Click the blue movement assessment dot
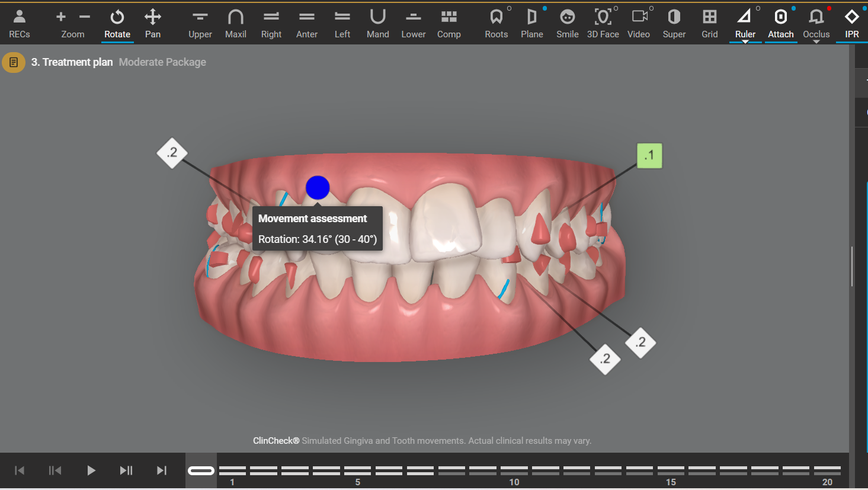 [318, 188]
